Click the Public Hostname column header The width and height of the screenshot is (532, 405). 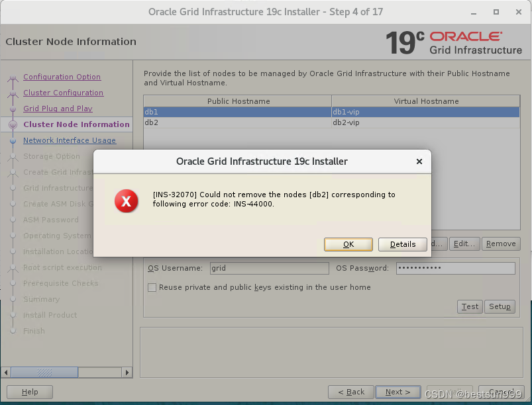coord(238,101)
